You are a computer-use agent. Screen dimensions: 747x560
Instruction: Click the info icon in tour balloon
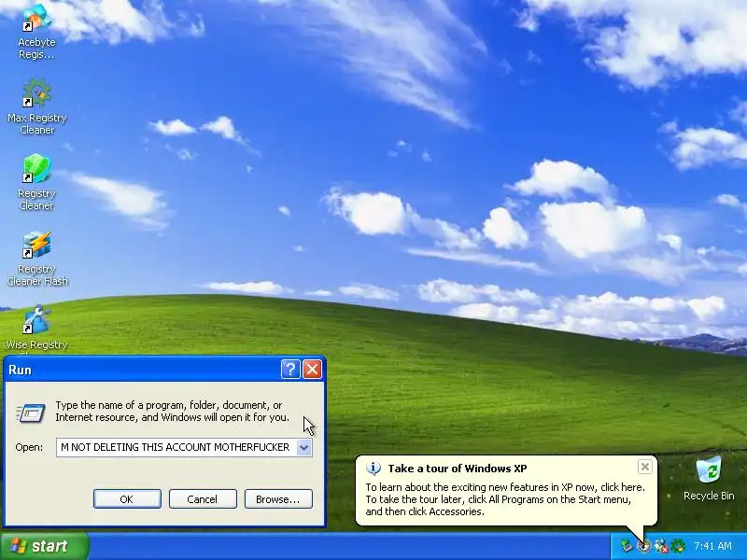point(373,469)
